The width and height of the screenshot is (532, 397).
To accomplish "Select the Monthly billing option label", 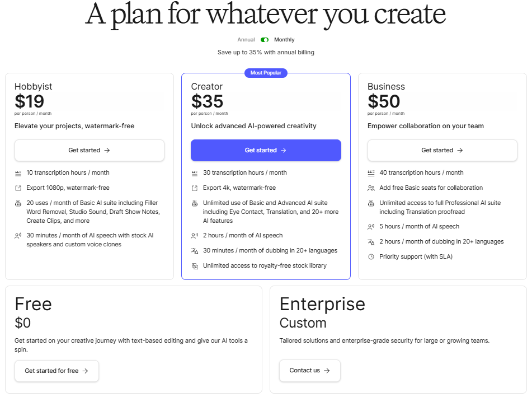I will (x=284, y=40).
